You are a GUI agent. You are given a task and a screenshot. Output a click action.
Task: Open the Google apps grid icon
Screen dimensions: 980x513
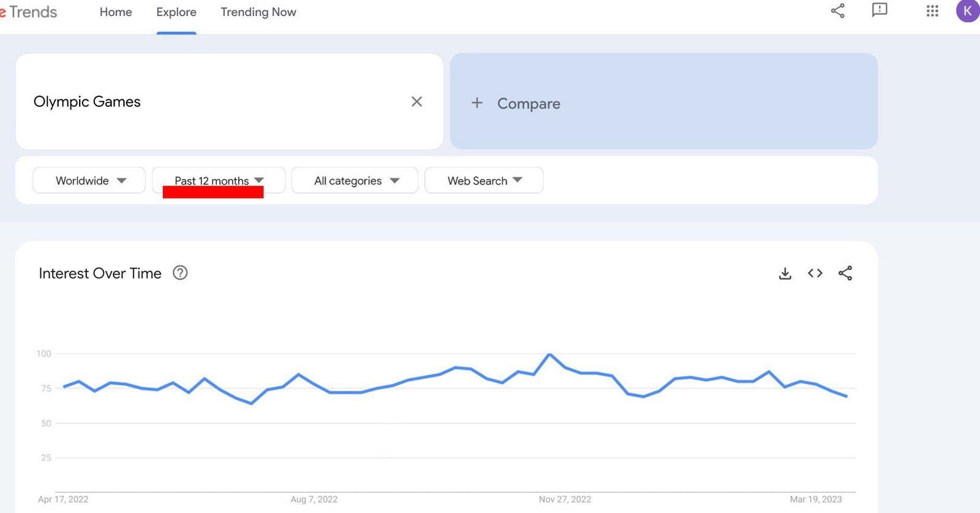pyautogui.click(x=932, y=11)
